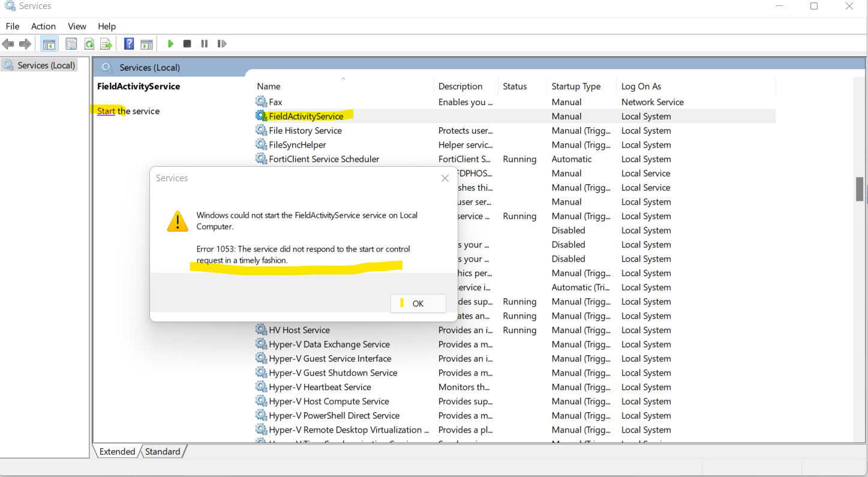
Task: Start the service with the green play icon
Action: click(170, 44)
